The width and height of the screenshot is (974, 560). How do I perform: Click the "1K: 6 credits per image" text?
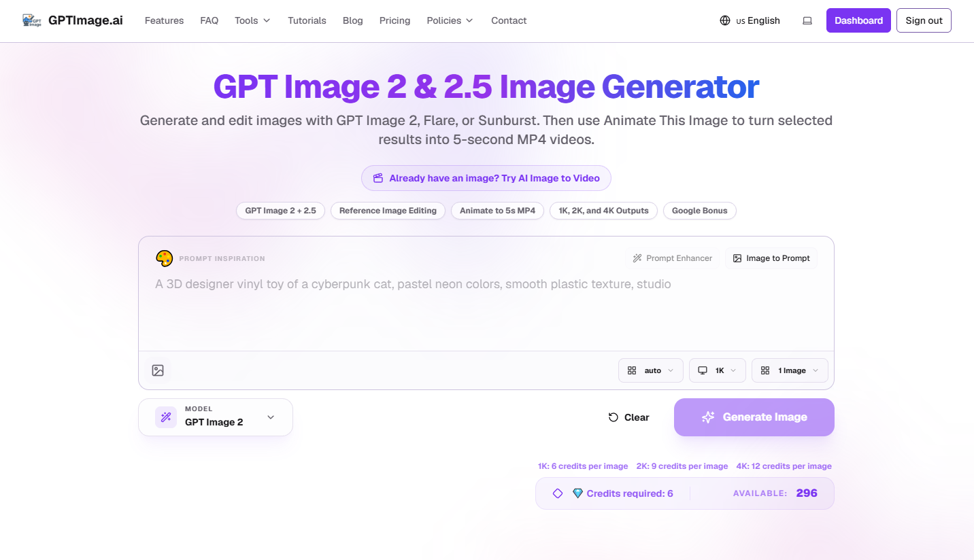[583, 466]
